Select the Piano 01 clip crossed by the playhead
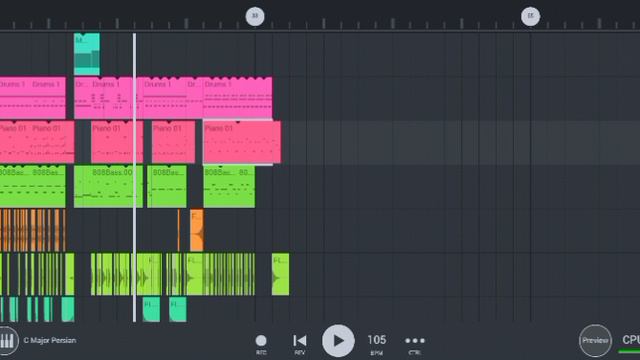640x360 pixels. tap(117, 142)
